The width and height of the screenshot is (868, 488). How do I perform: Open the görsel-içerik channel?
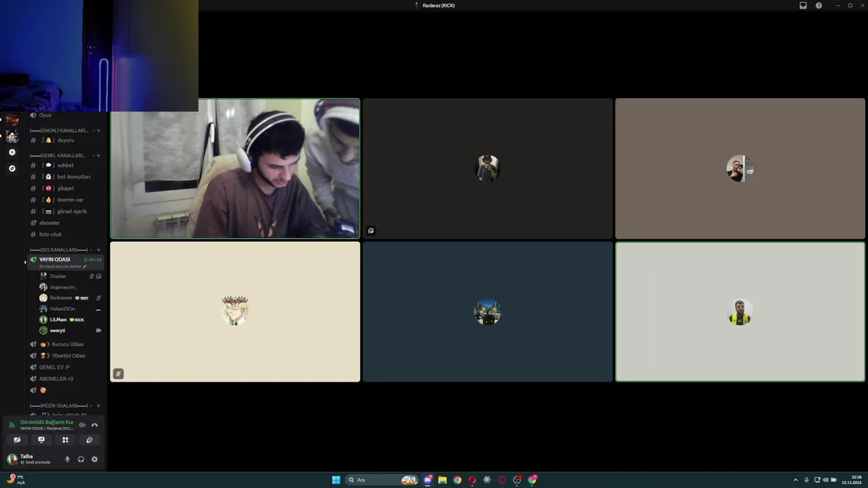pos(65,211)
